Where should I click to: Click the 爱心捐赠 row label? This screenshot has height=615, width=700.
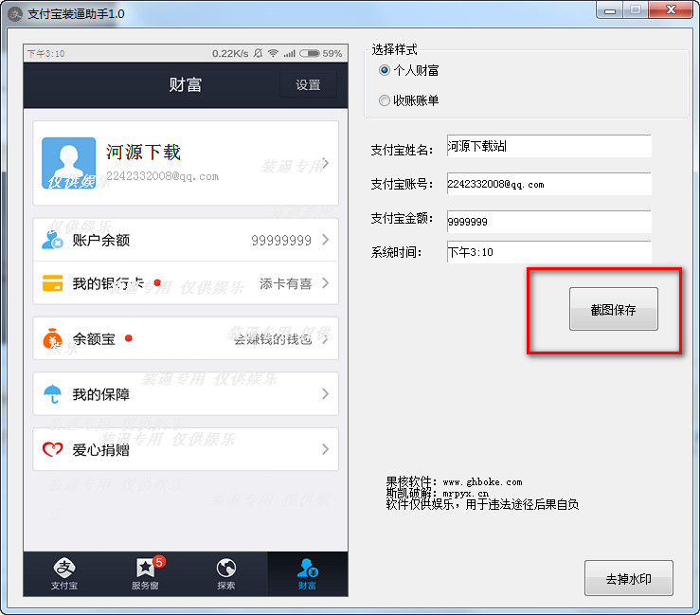101,450
